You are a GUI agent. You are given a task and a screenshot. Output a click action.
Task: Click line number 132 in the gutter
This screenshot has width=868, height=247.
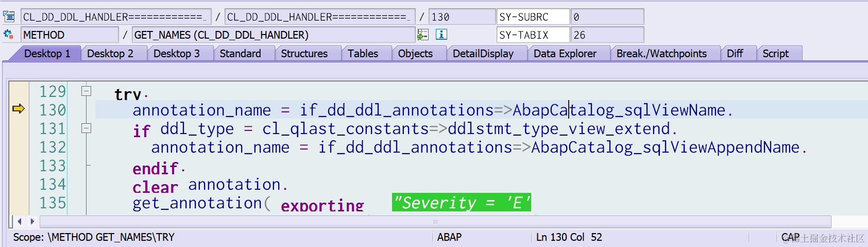[x=53, y=147]
